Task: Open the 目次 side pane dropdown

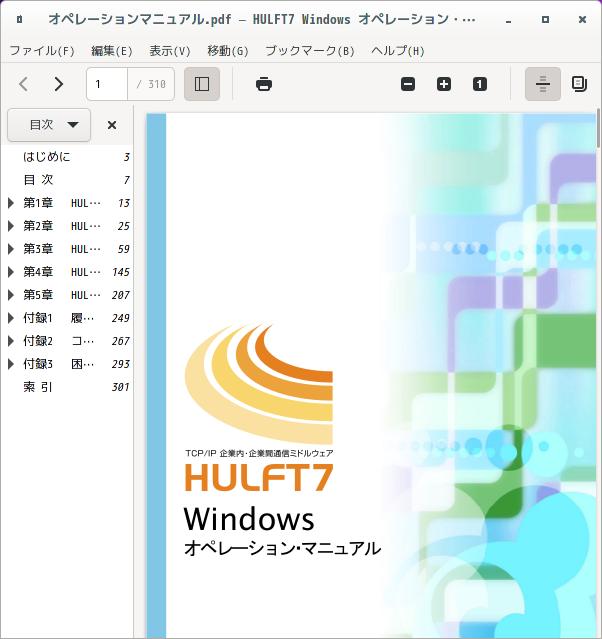Action: coord(49,125)
